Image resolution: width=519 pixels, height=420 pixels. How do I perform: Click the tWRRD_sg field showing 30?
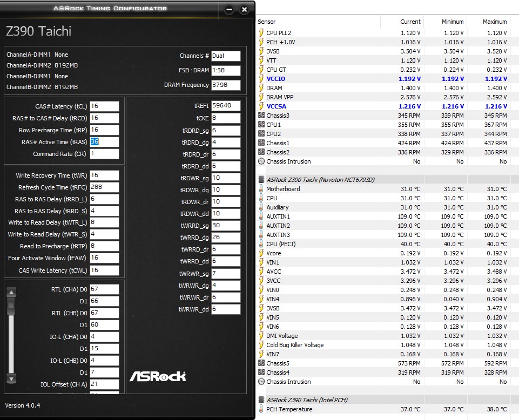point(226,226)
